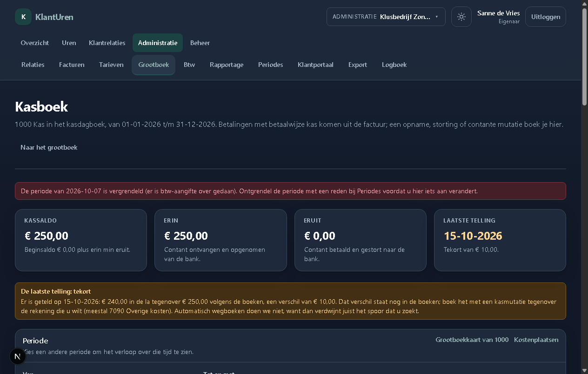Open the Relaties sub-tab
This screenshot has height=374, width=588.
click(x=33, y=65)
